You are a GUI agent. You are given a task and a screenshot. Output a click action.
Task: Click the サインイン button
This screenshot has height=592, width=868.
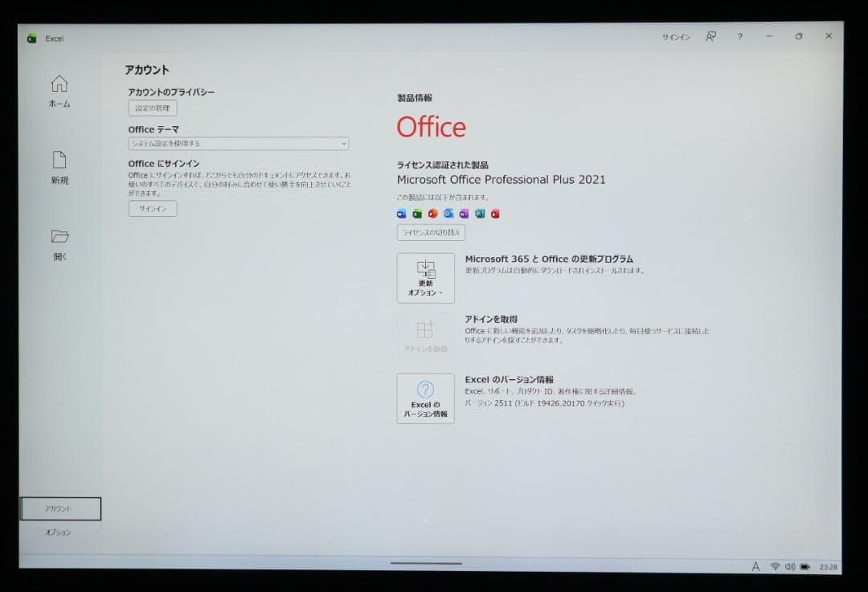[x=152, y=208]
